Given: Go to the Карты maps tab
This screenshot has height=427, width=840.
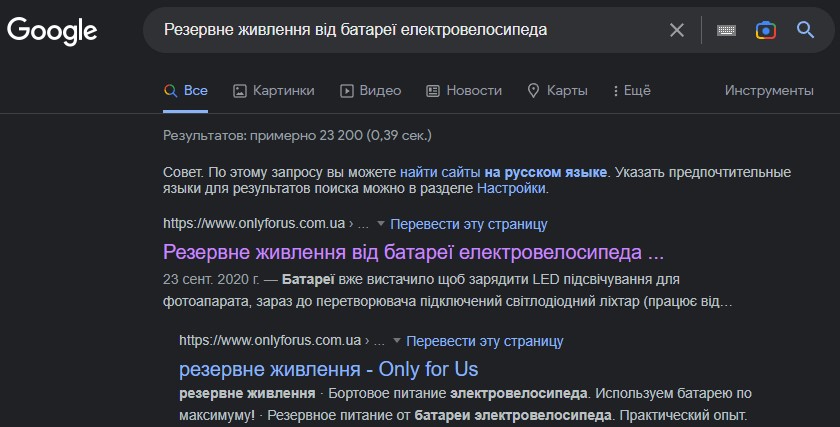Looking at the screenshot, I should click(557, 90).
